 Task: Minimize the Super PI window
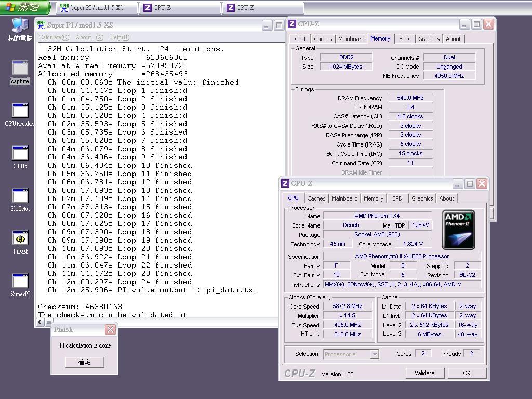click(x=267, y=25)
